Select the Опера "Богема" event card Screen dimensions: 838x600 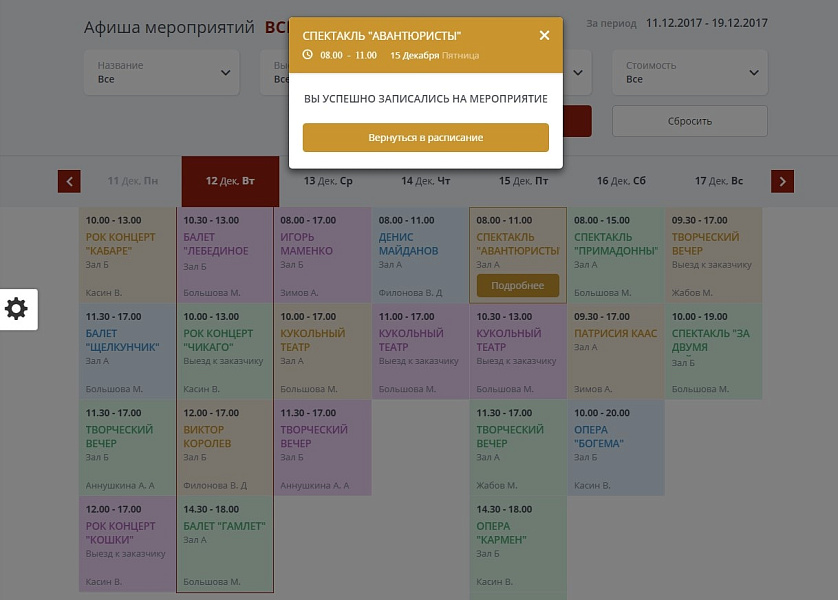pos(615,448)
